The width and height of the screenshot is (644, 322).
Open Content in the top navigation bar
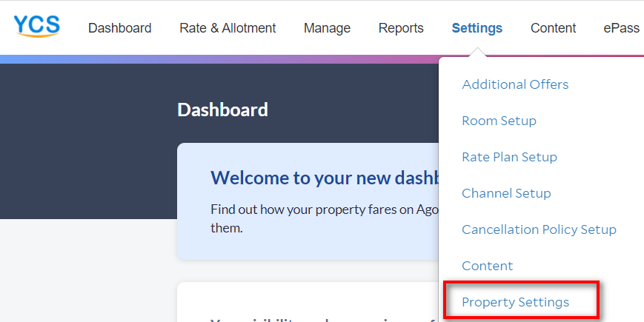pyautogui.click(x=553, y=28)
